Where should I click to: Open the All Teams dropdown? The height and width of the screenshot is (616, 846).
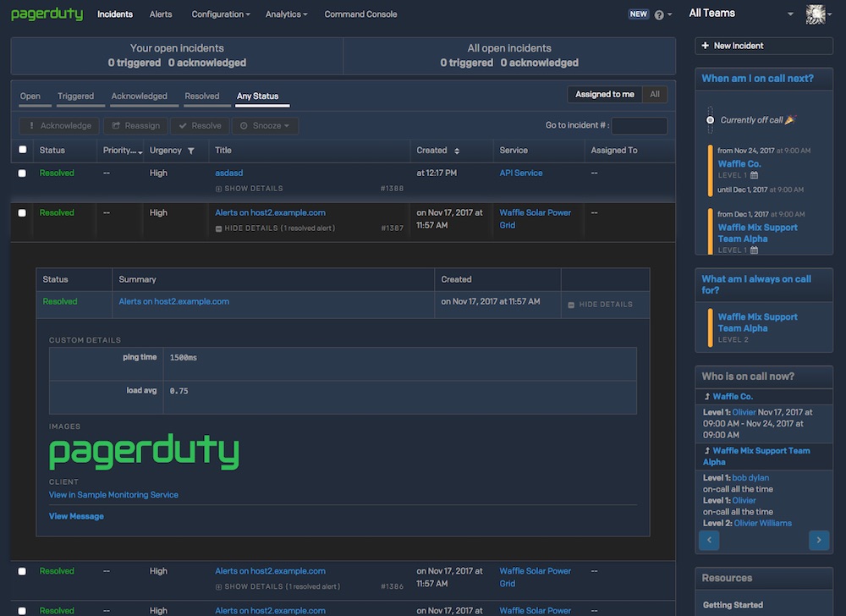tap(741, 14)
